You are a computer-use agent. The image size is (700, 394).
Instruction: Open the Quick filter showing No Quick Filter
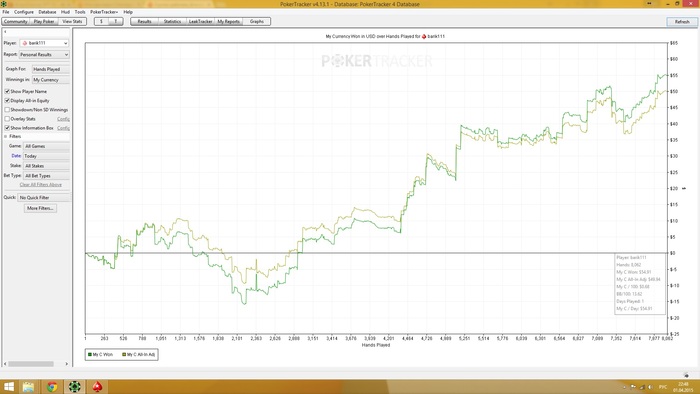(44, 197)
